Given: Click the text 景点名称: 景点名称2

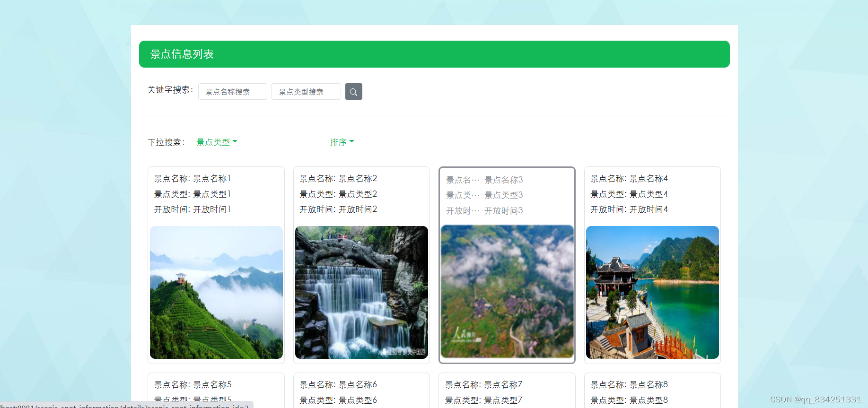Looking at the screenshot, I should 338,179.
